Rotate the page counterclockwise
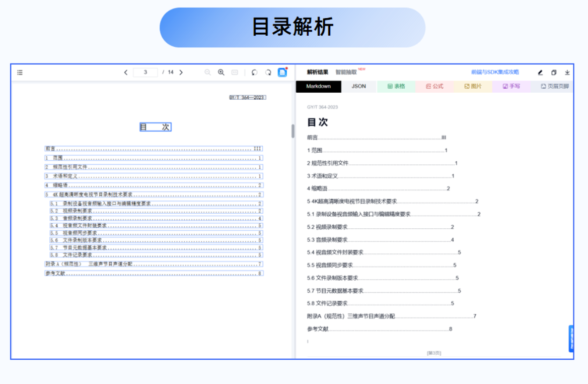This screenshot has width=588, height=384. pyautogui.click(x=255, y=73)
